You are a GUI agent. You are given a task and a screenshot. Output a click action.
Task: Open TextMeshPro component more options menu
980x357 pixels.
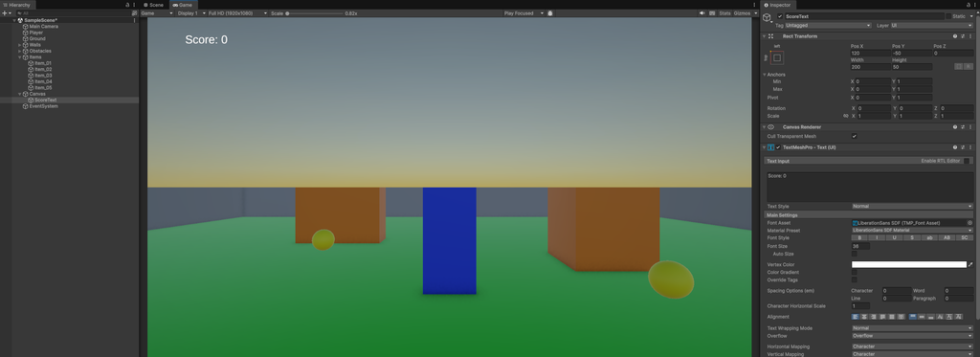pos(970,147)
